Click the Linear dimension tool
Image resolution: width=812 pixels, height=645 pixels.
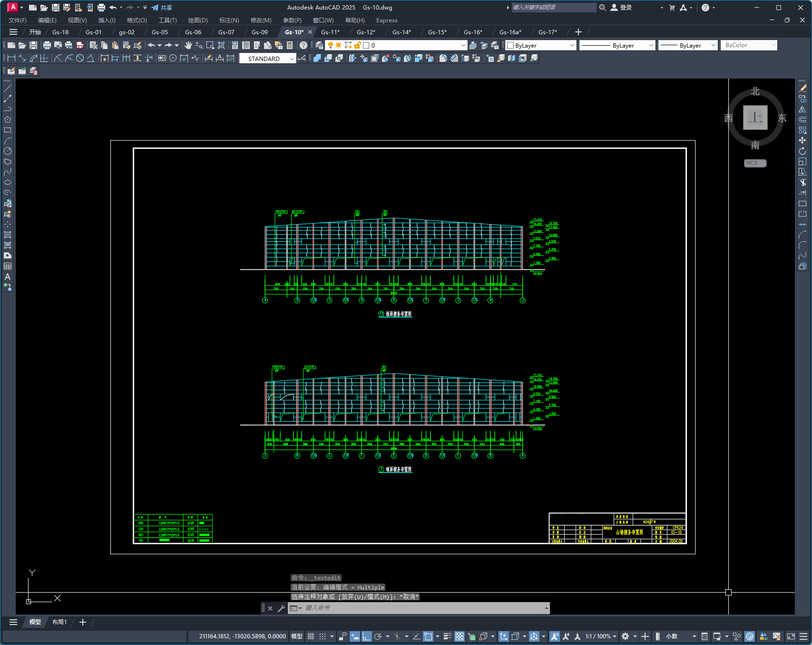[11, 58]
